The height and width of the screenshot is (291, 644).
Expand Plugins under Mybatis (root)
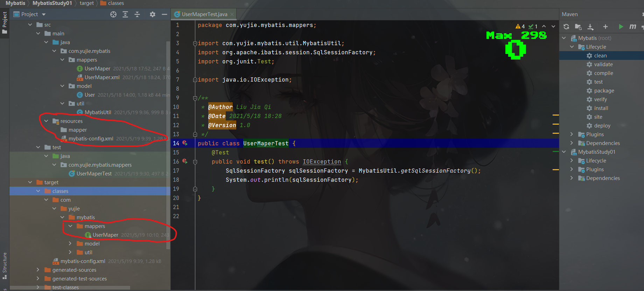[x=572, y=134]
